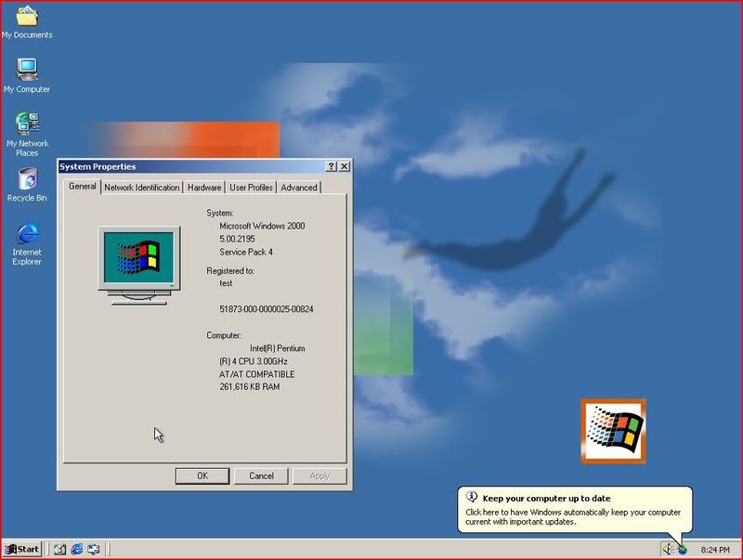Open the Start menu
This screenshot has height=560, width=743.
pyautogui.click(x=22, y=549)
